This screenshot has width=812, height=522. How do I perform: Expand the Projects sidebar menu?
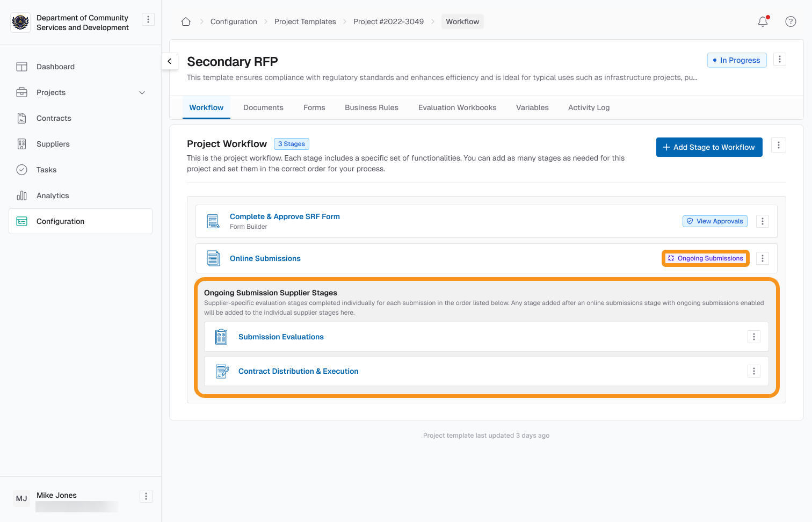tap(142, 92)
